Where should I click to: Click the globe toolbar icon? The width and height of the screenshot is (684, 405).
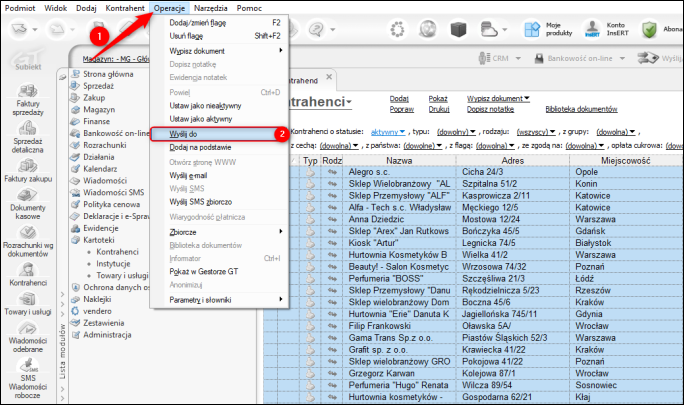tap(428, 29)
